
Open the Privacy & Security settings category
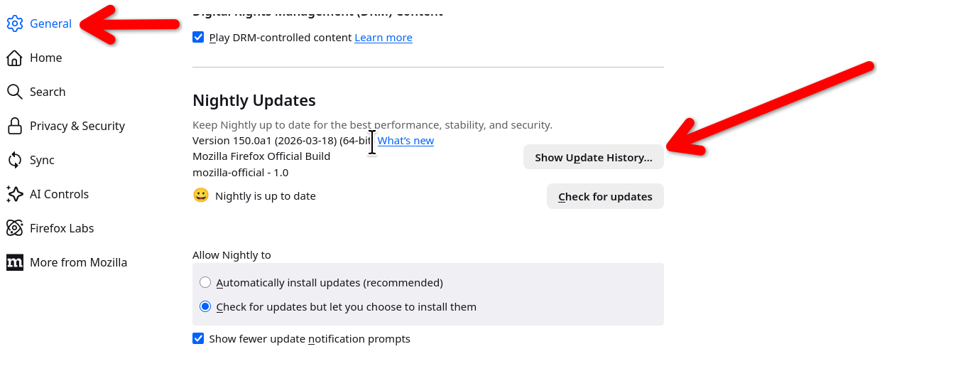point(77,126)
